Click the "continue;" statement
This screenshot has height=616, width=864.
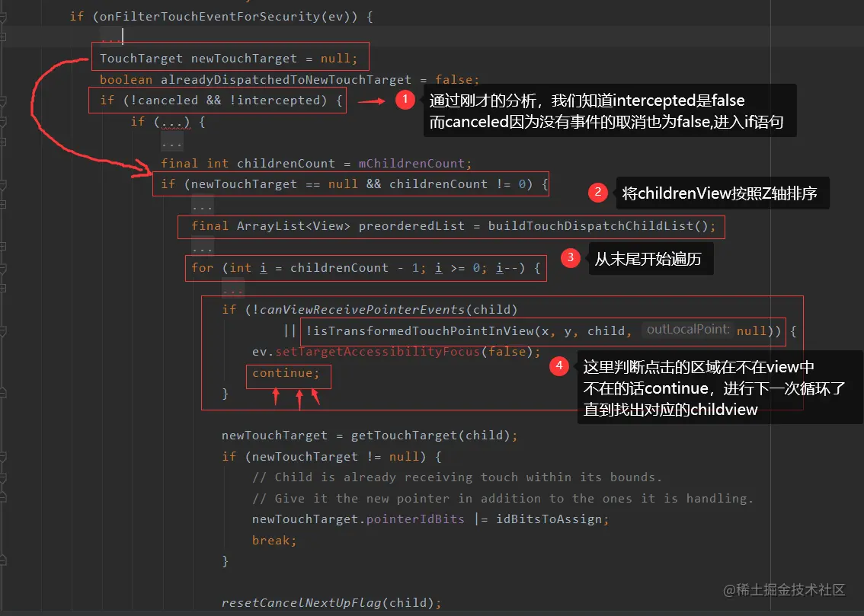(x=286, y=373)
